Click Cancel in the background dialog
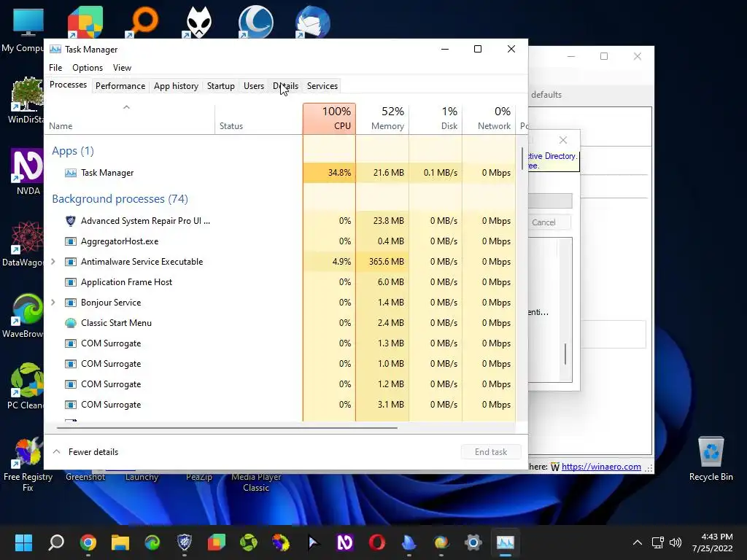 (543, 222)
